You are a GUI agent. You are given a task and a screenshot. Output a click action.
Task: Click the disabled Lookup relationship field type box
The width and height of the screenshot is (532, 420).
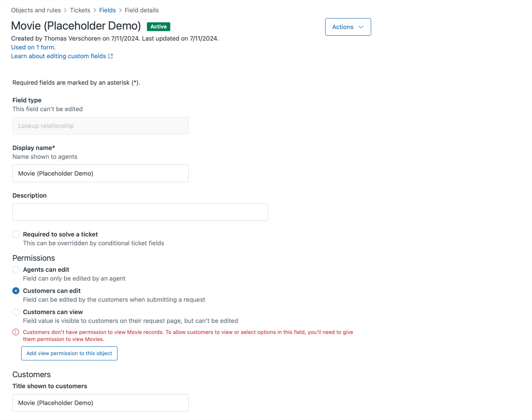point(100,126)
